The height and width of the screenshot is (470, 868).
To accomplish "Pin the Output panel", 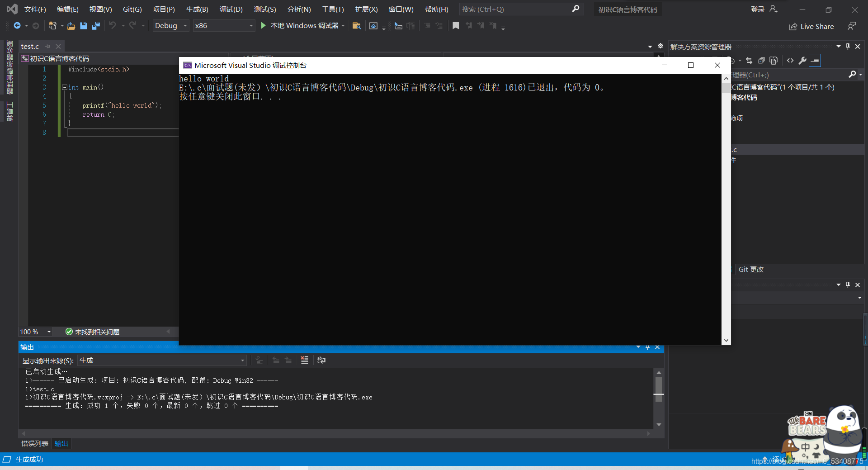I will click(647, 347).
